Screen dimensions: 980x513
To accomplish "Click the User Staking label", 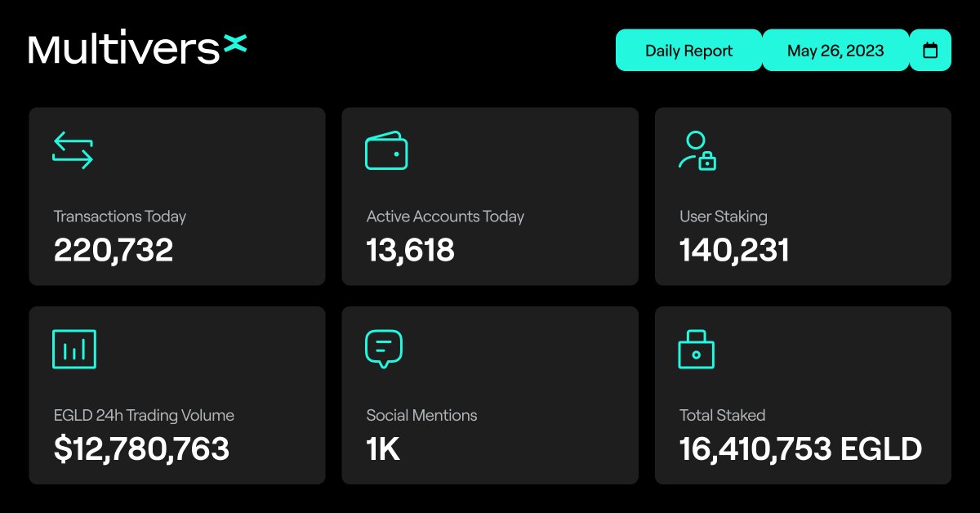I will (x=724, y=216).
